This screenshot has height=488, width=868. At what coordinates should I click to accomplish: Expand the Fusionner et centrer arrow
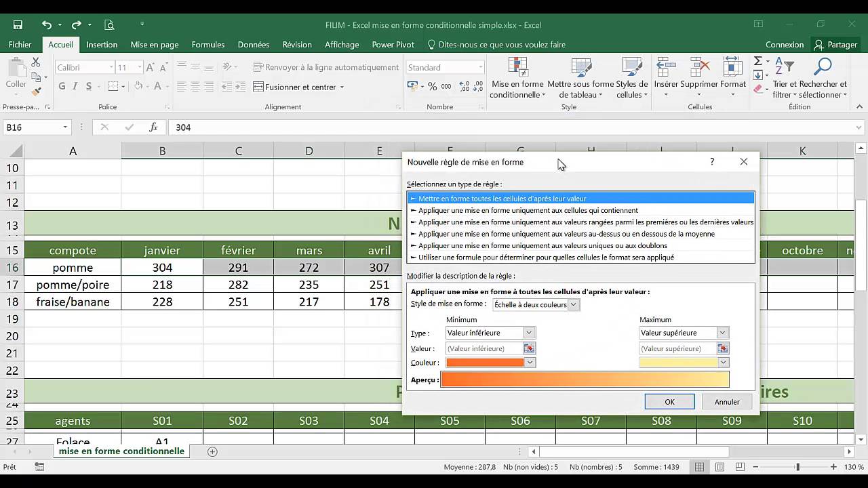click(342, 87)
